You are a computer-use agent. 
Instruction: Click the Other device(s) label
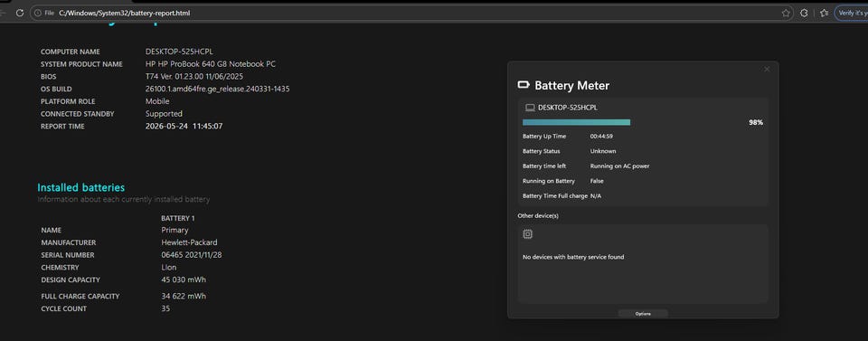(x=538, y=215)
